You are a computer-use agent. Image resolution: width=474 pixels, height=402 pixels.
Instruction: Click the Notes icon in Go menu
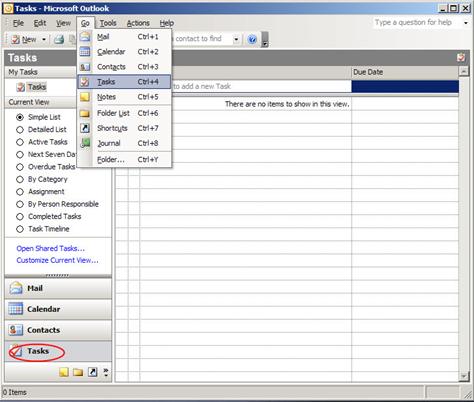[x=85, y=97]
